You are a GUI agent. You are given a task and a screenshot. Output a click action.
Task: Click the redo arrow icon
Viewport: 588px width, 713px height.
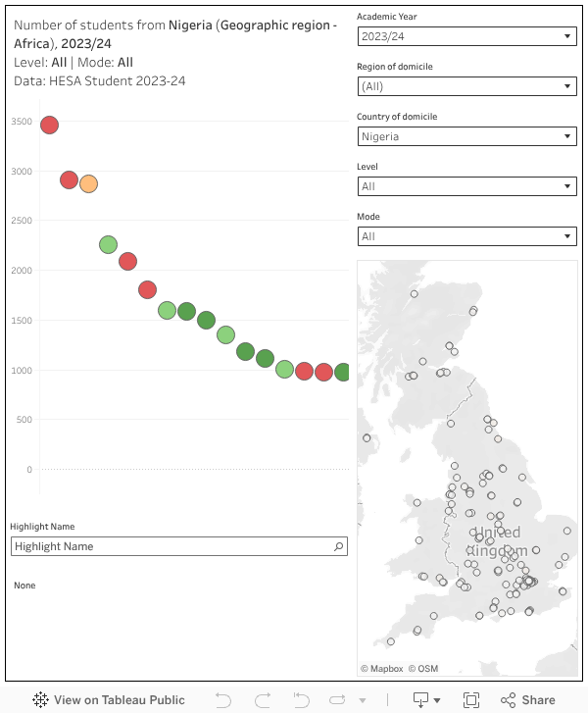(262, 700)
